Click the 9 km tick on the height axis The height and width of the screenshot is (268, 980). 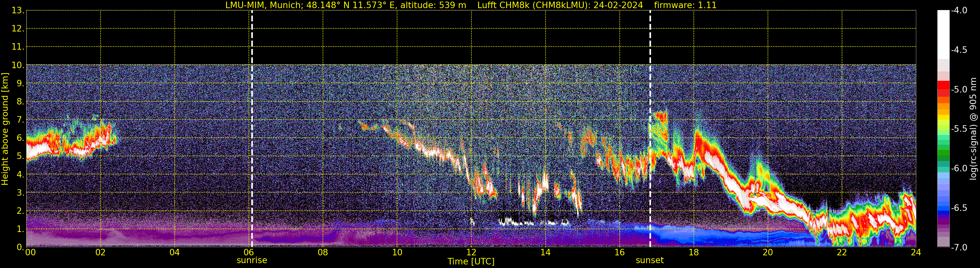(20, 83)
